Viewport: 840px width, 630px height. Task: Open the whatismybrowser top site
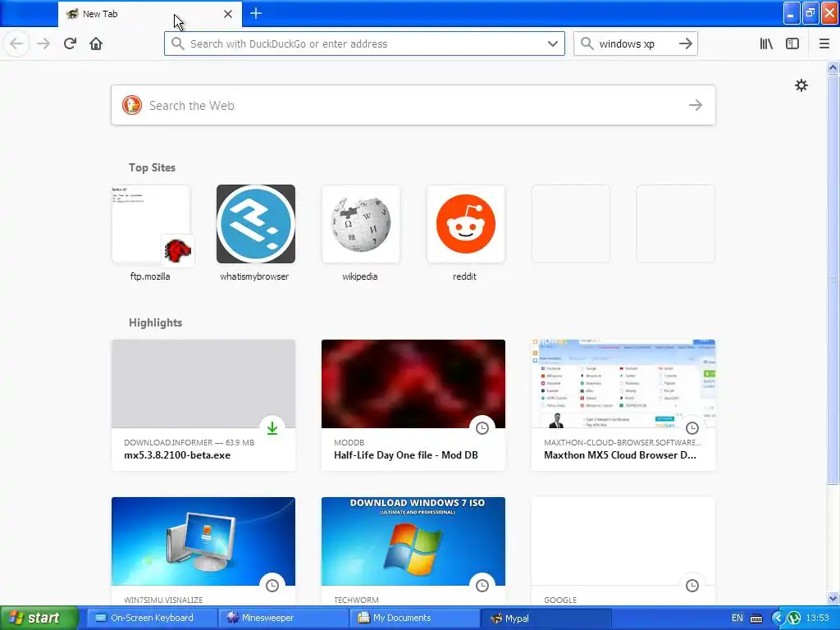click(x=256, y=224)
